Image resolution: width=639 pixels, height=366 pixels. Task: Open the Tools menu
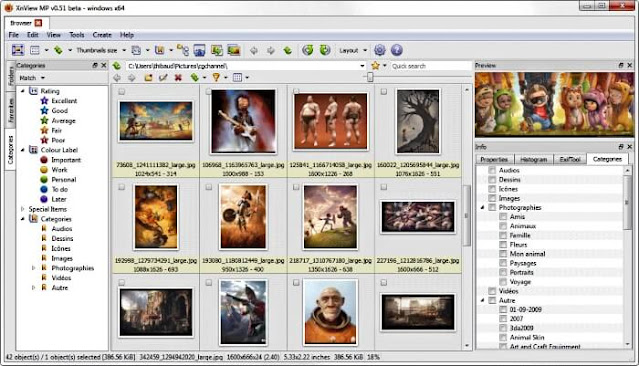[x=77, y=35]
